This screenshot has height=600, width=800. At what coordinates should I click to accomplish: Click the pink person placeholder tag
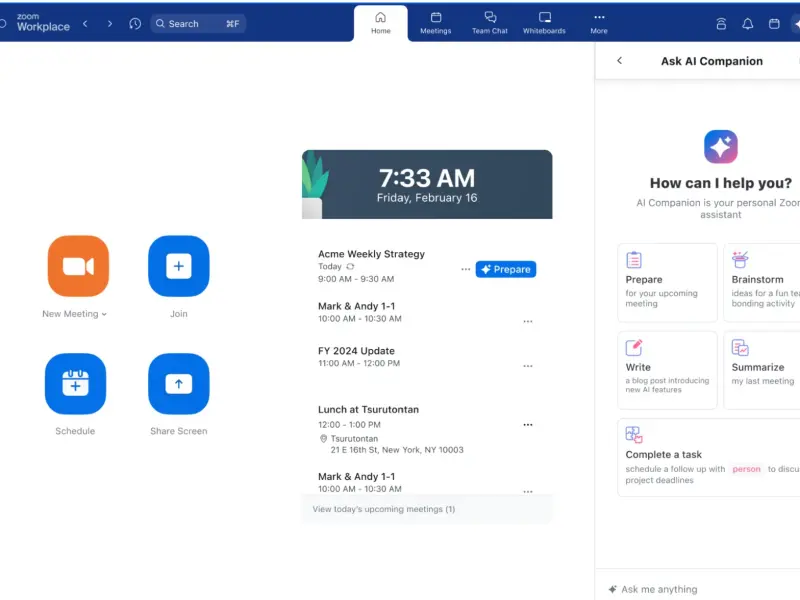[x=746, y=469]
